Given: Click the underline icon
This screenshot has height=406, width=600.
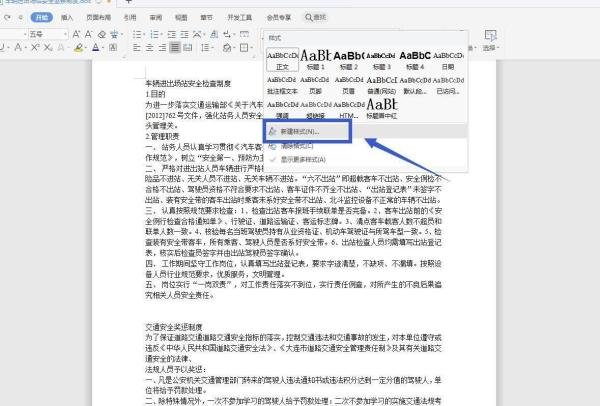Looking at the screenshot, I should (2, 48).
